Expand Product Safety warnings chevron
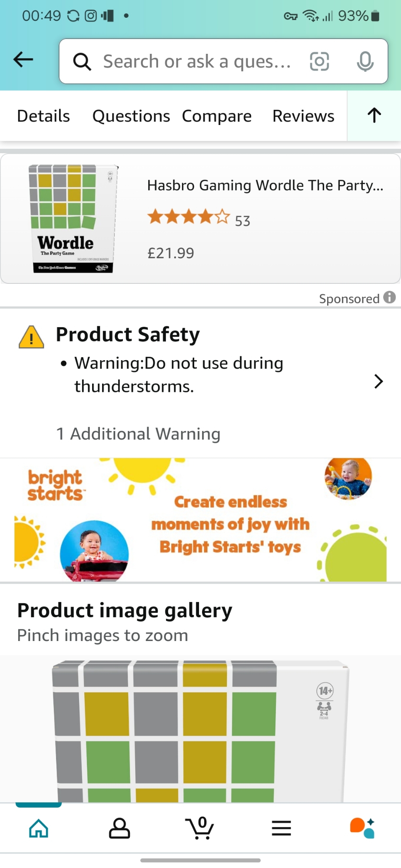Viewport: 401px width, 868px height. point(378,381)
